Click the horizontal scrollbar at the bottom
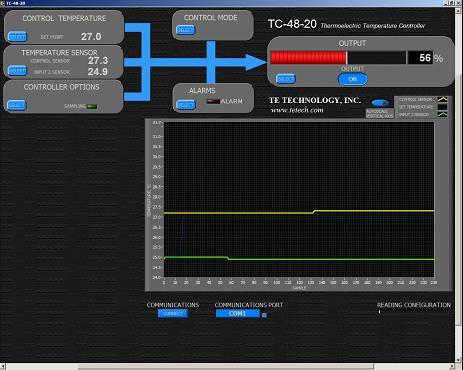Viewport: 463px width, 370px height. coord(228,367)
